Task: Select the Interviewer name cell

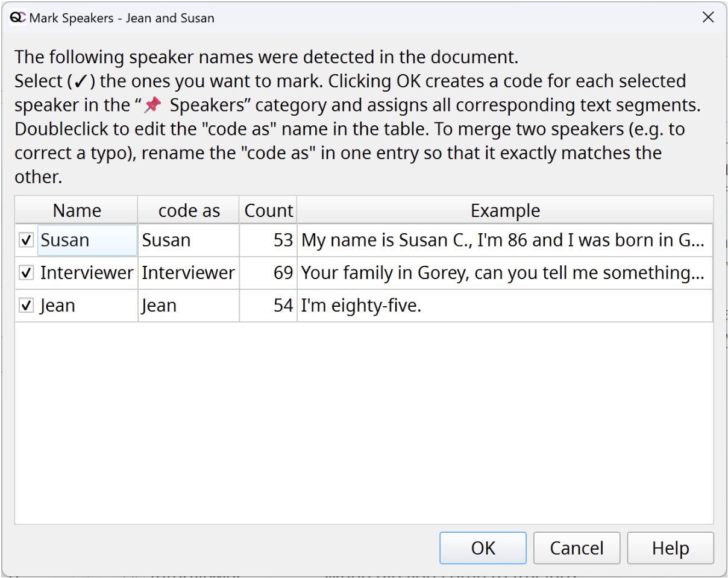Action: (x=87, y=273)
